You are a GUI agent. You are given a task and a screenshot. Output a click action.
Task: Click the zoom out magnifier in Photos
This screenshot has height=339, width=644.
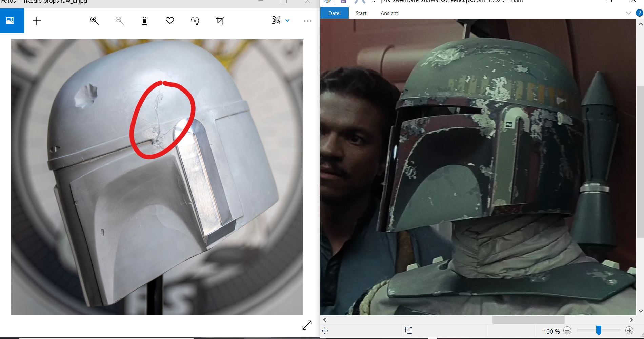(119, 21)
